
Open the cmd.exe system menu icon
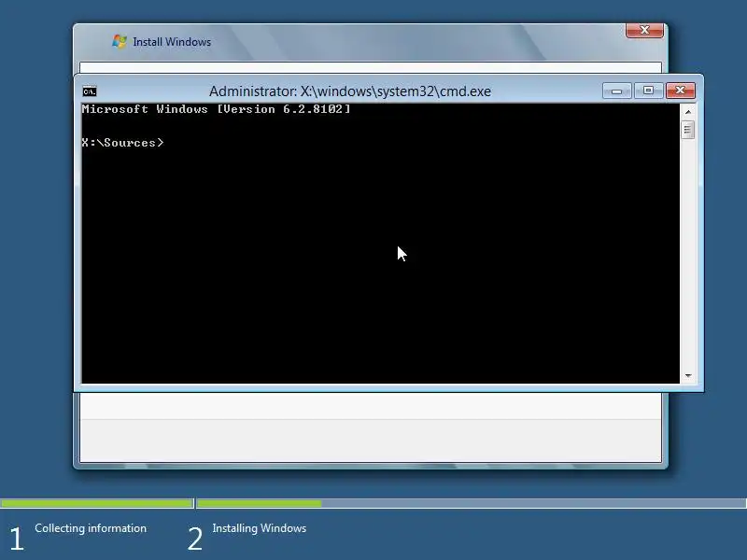click(x=90, y=91)
